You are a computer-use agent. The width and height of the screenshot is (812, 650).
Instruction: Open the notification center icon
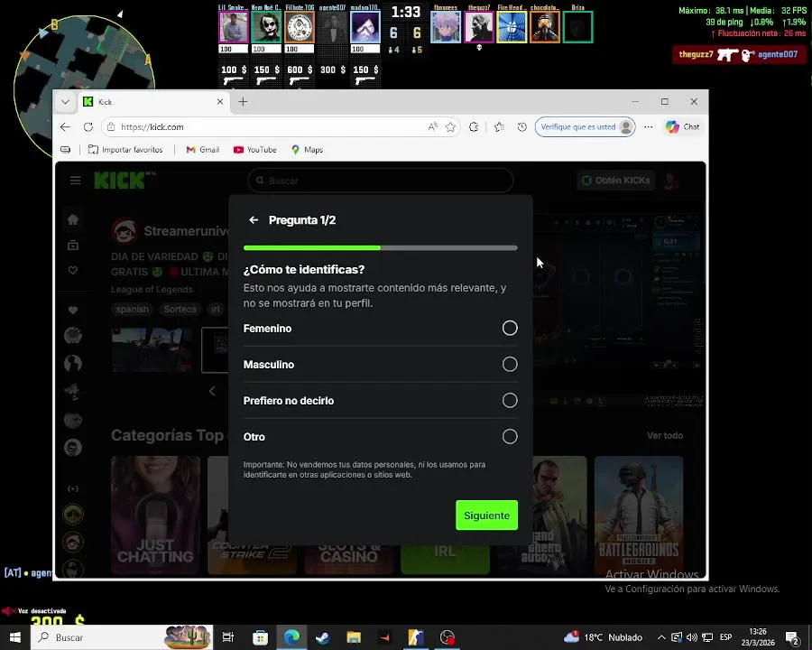coord(792,637)
